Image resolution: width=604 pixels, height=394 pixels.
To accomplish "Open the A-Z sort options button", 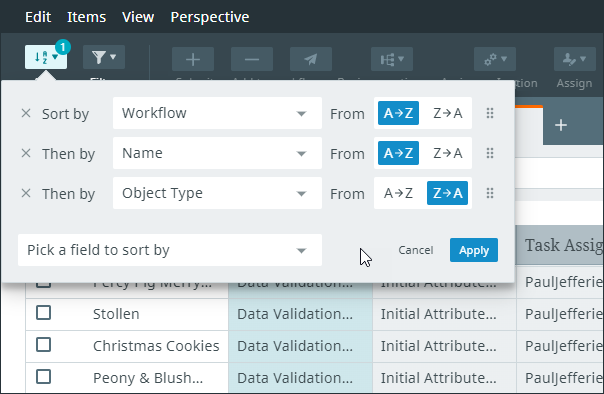I will 46,57.
